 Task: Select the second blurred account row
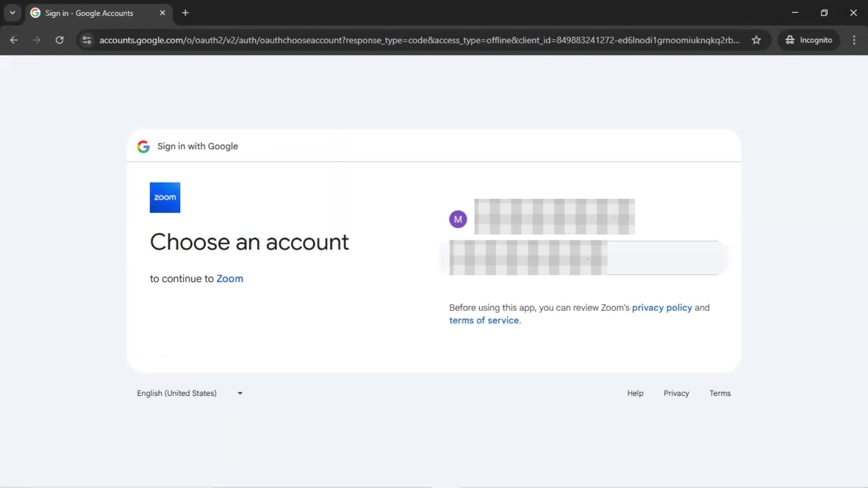click(583, 258)
